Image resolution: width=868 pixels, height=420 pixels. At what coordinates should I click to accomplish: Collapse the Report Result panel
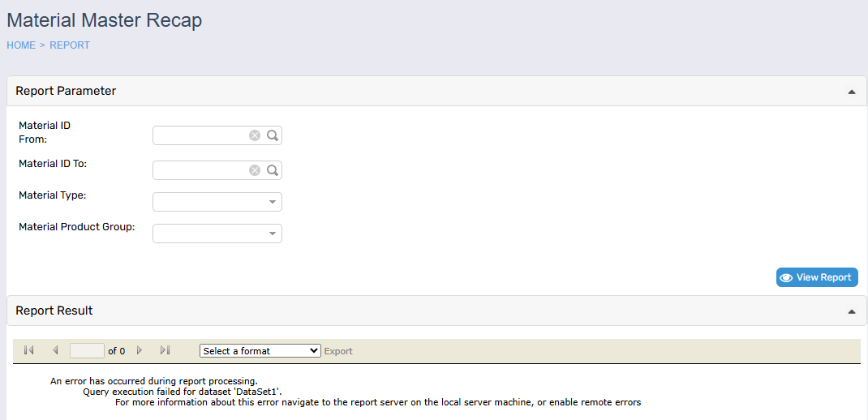point(851,311)
